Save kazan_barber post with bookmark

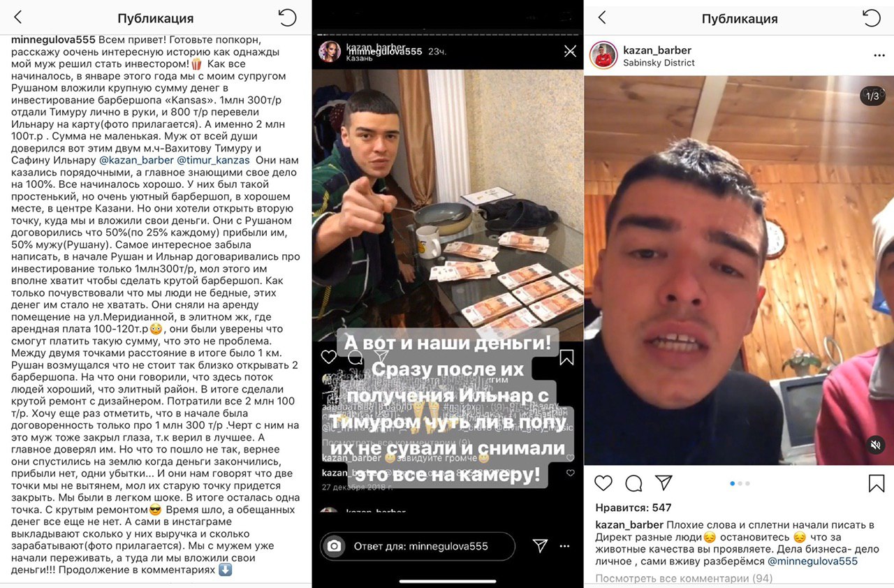pyautogui.click(x=877, y=483)
